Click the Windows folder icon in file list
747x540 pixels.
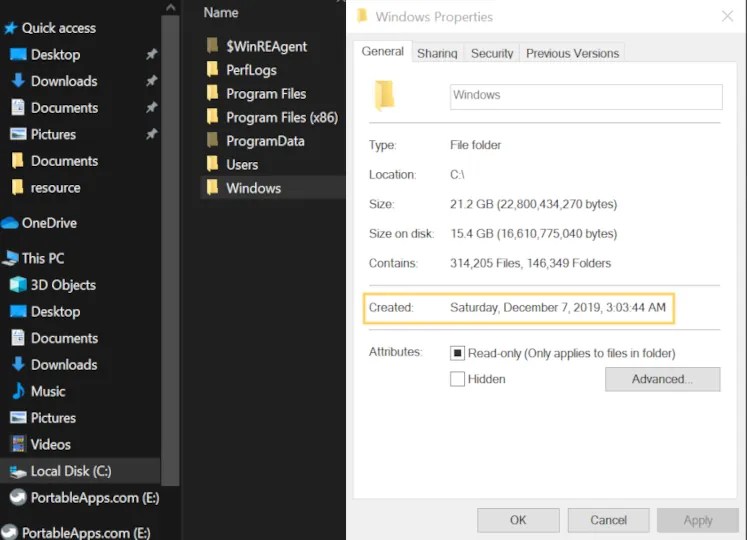212,188
